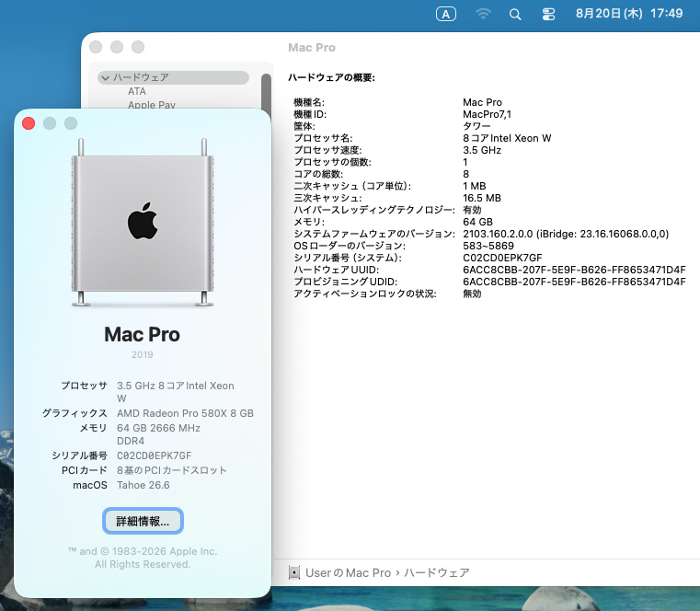Click the sidebar scrollbar in System Information

point(267,91)
